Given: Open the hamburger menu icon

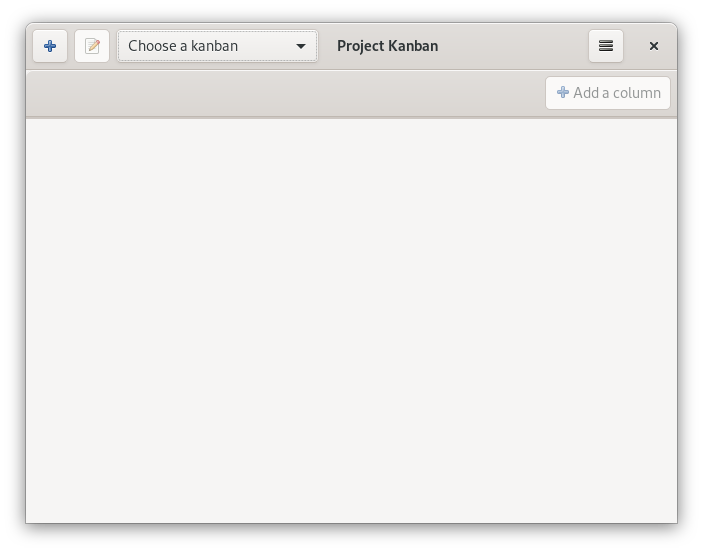Looking at the screenshot, I should (x=606, y=46).
